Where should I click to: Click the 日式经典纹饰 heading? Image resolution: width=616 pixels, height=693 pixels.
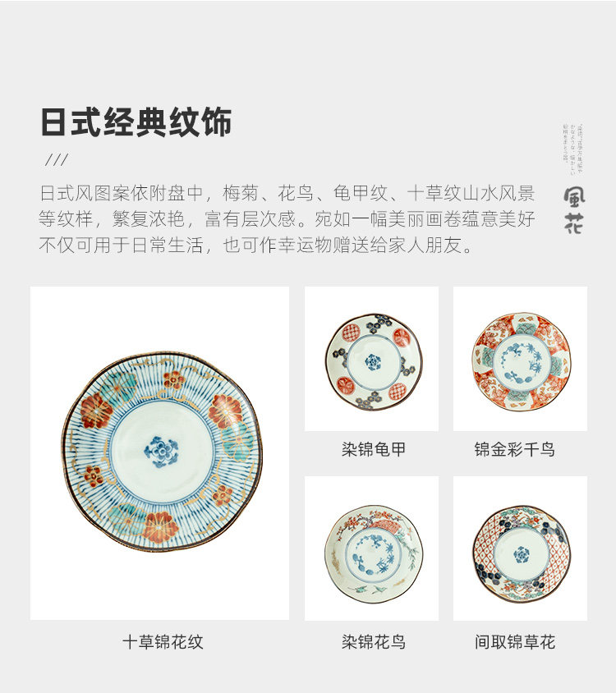pyautogui.click(x=136, y=122)
